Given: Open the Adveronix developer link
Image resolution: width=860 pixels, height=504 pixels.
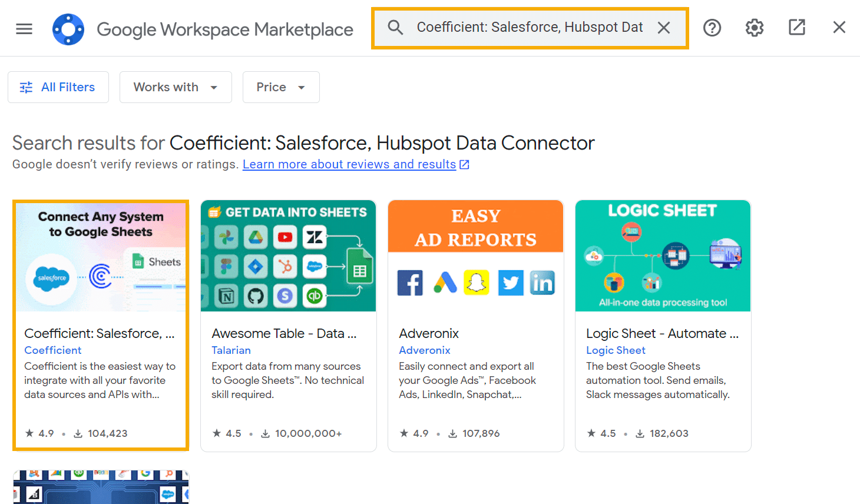Looking at the screenshot, I should (425, 350).
